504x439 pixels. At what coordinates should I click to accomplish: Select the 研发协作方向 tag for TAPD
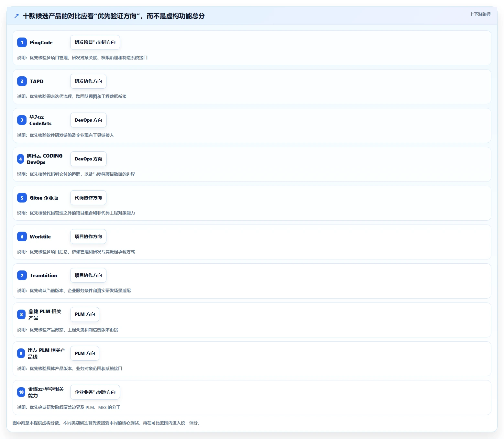(x=88, y=81)
